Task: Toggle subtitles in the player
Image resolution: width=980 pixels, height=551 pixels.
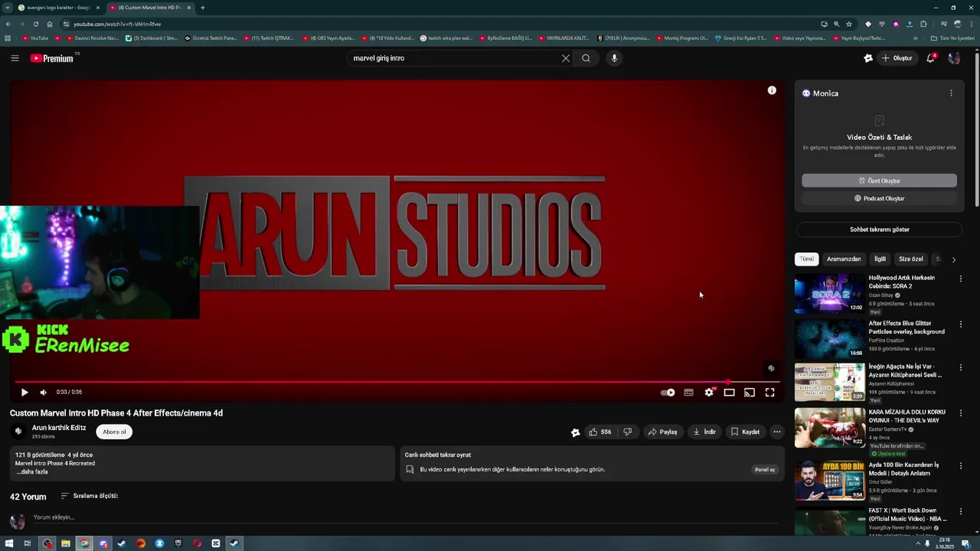Action: (x=688, y=393)
